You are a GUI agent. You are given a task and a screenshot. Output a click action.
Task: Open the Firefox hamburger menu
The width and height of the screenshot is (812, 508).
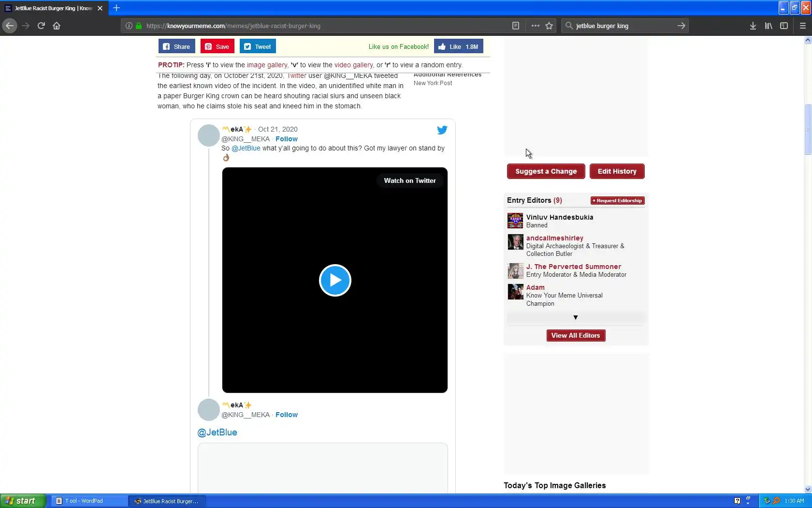pyautogui.click(x=803, y=26)
